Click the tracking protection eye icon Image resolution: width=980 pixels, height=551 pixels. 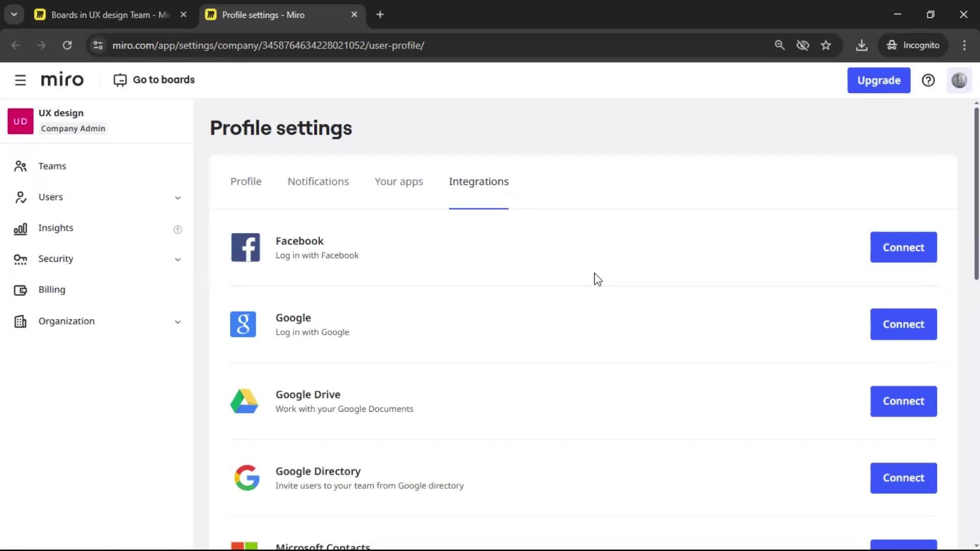point(803,45)
